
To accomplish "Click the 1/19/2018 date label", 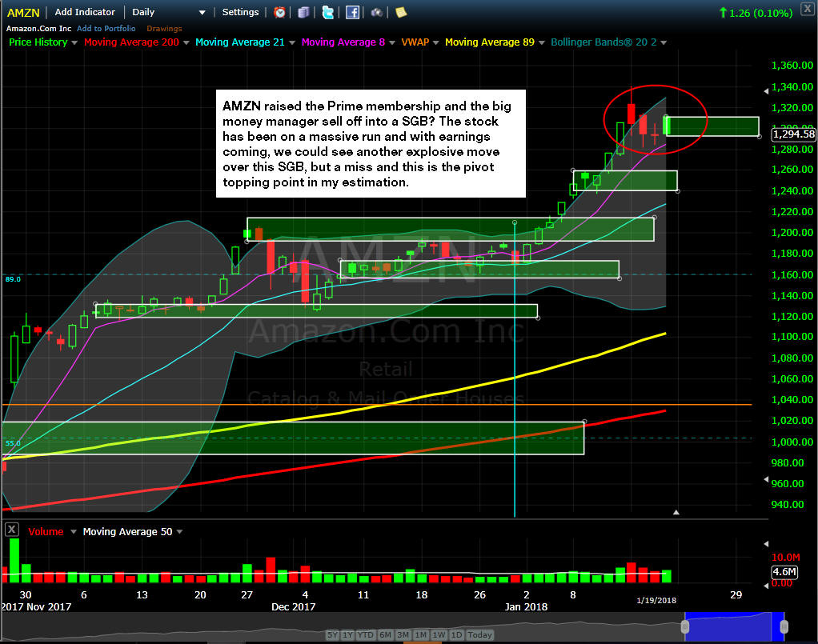I will (x=656, y=600).
